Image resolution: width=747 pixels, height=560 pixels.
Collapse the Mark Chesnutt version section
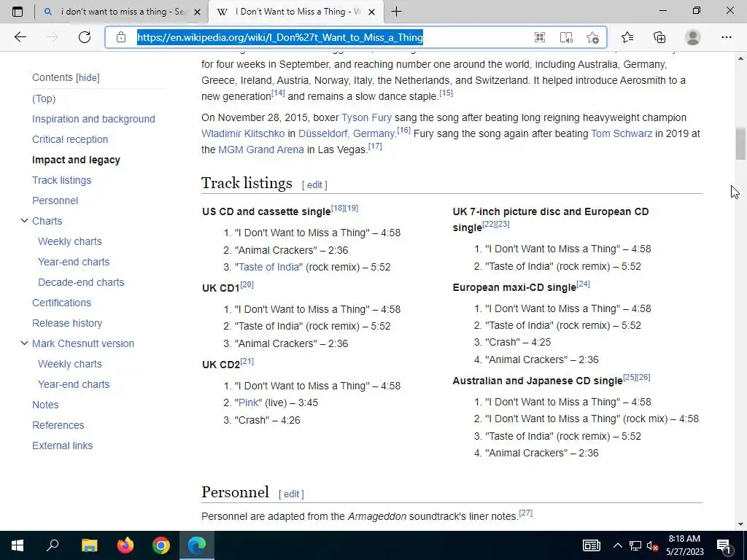[24, 343]
